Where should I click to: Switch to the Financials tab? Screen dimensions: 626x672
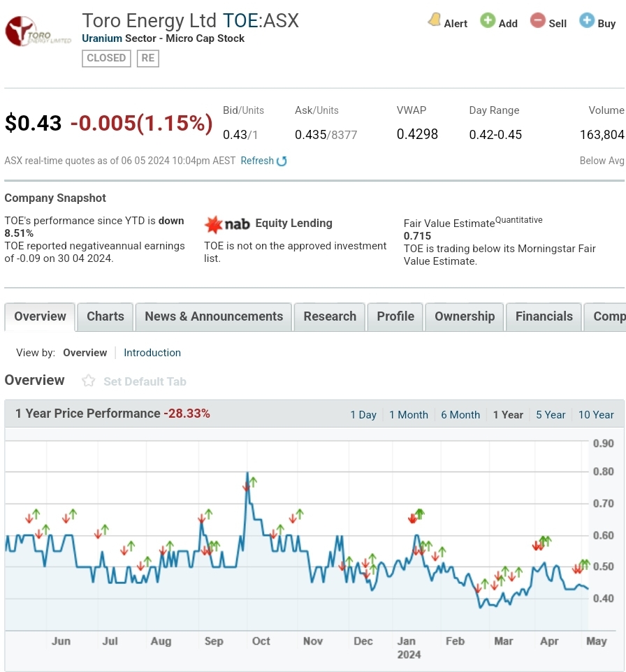(544, 316)
